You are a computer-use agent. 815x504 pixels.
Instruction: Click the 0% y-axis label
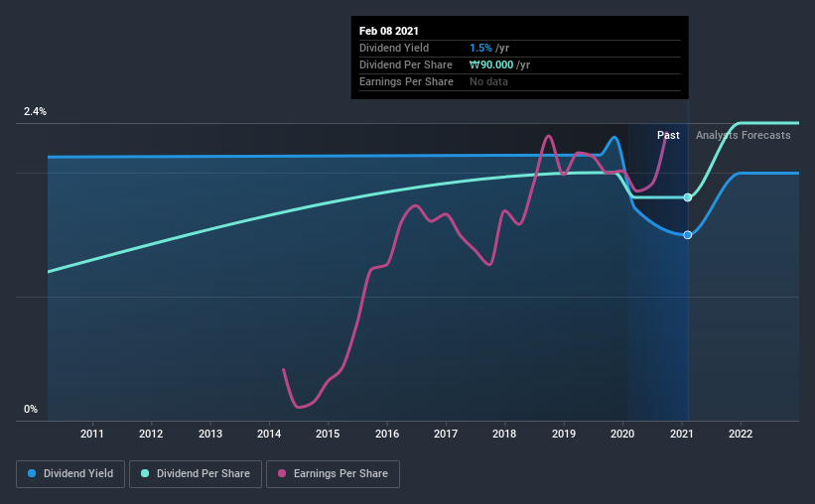point(31,410)
